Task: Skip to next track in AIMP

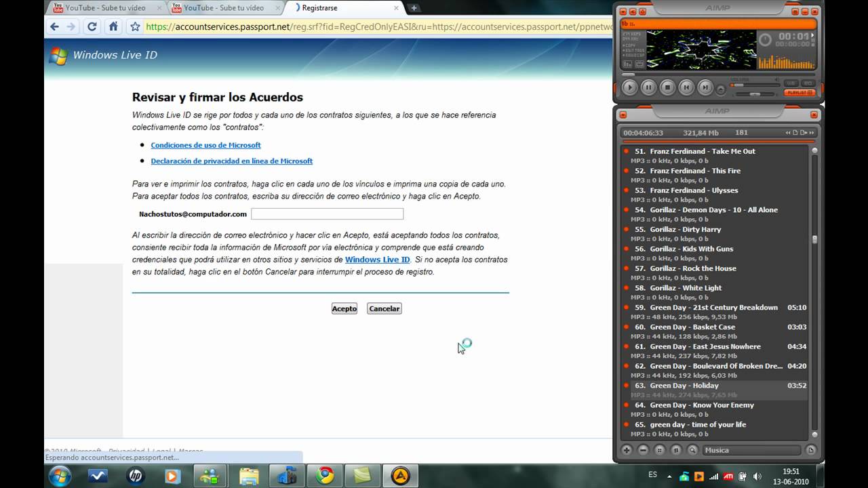Action: pos(705,87)
